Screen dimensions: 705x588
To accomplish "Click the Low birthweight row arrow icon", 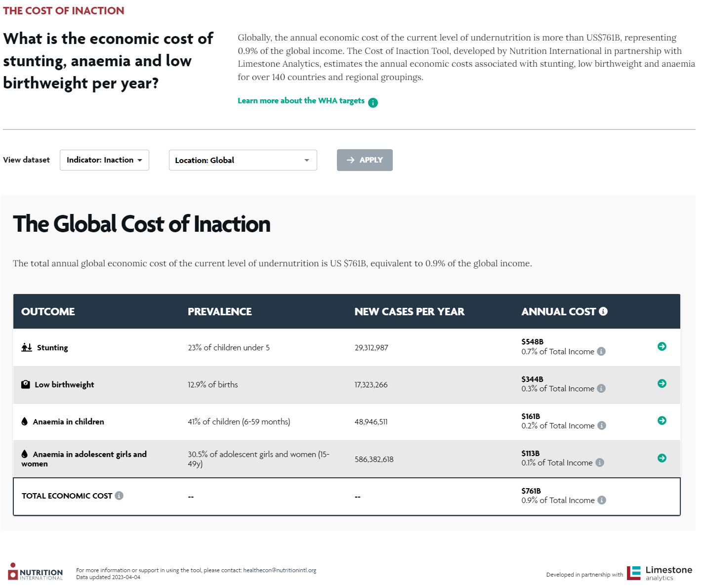I will pos(662,383).
